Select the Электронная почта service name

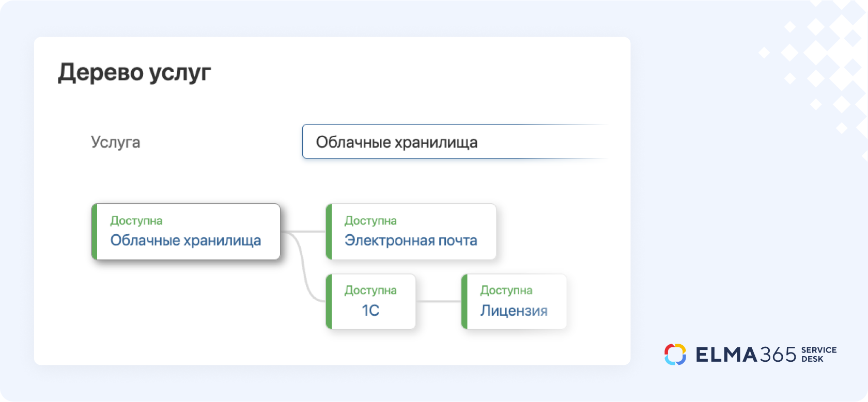[x=411, y=240]
